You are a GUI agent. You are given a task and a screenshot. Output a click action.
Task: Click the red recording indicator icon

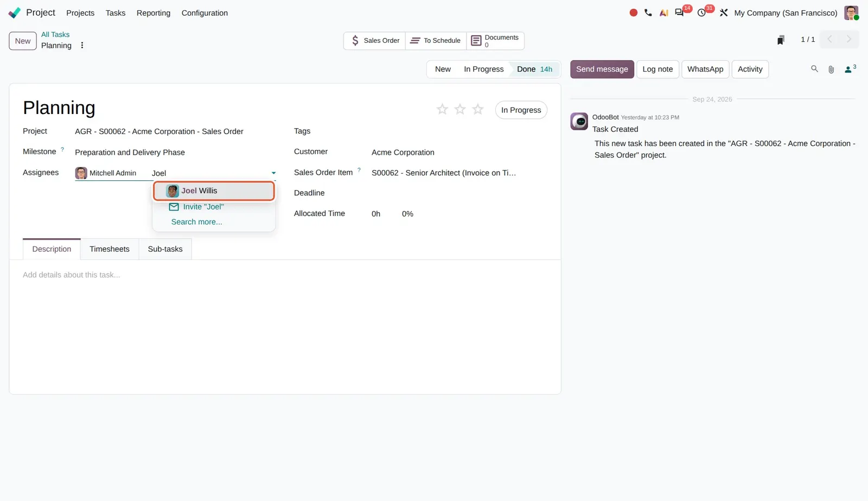633,12
